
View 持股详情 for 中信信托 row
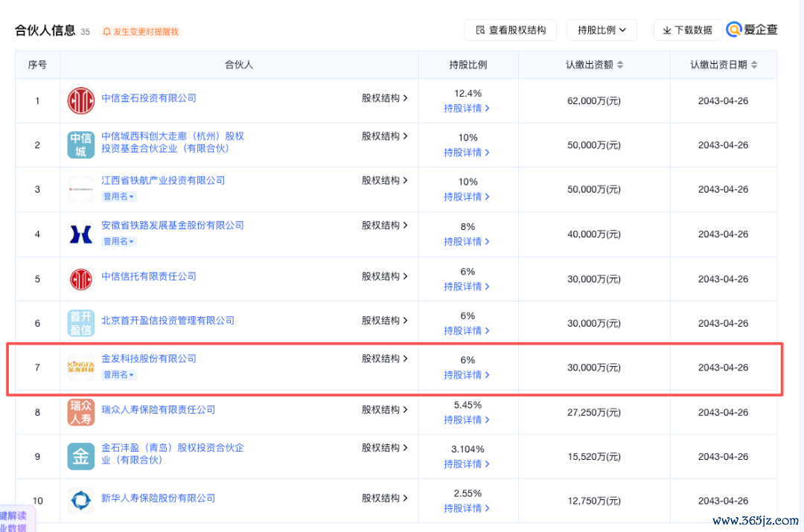[467, 286]
